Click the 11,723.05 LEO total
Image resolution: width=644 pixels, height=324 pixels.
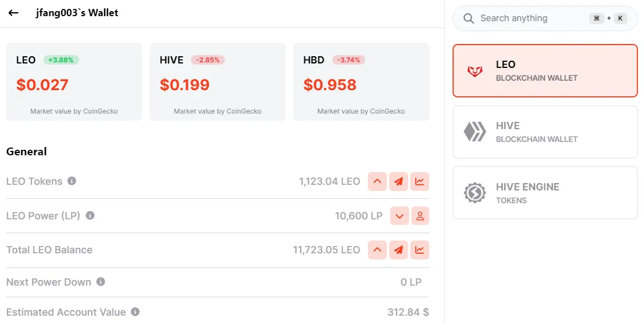[327, 249]
